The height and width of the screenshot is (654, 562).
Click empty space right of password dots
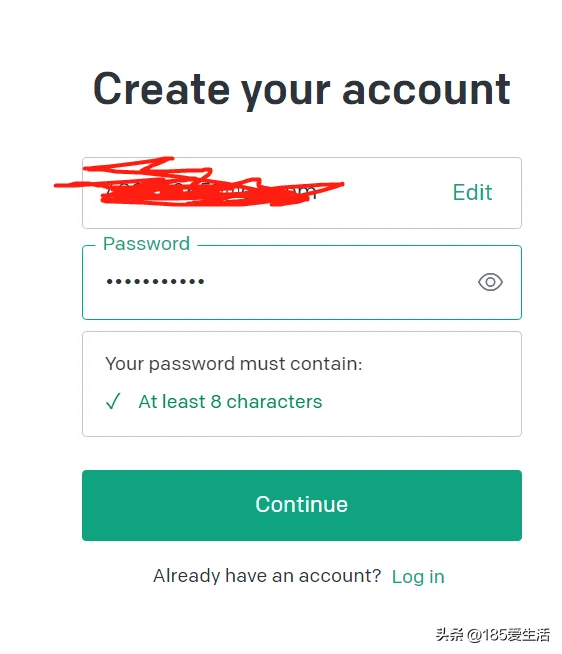(338, 282)
